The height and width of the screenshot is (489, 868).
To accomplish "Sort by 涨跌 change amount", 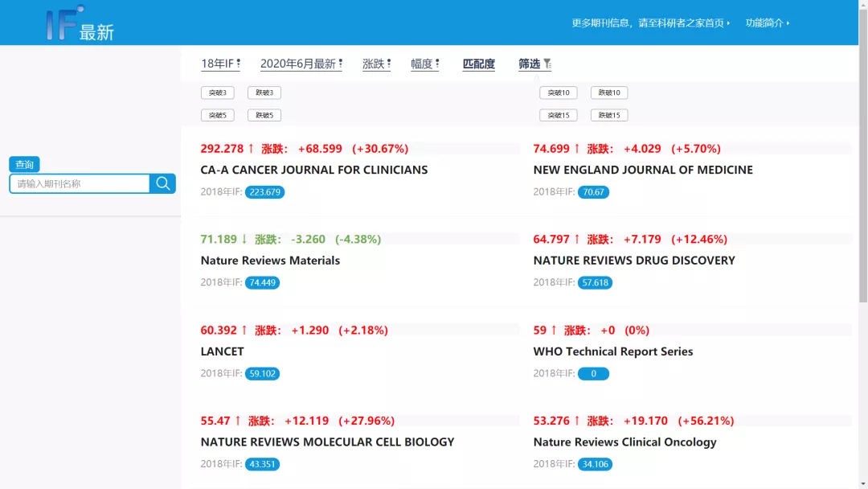I will point(376,64).
